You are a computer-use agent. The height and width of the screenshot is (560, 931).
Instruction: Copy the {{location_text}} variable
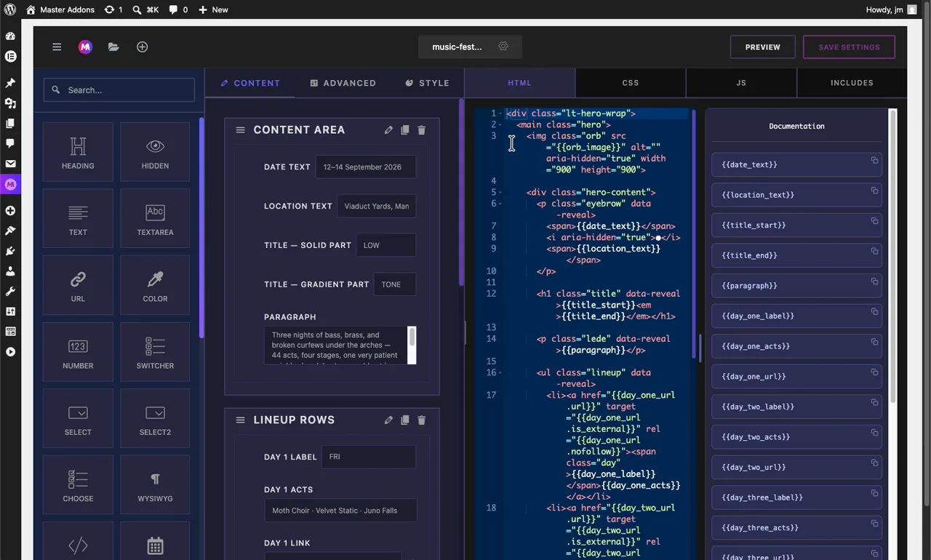[x=874, y=191]
